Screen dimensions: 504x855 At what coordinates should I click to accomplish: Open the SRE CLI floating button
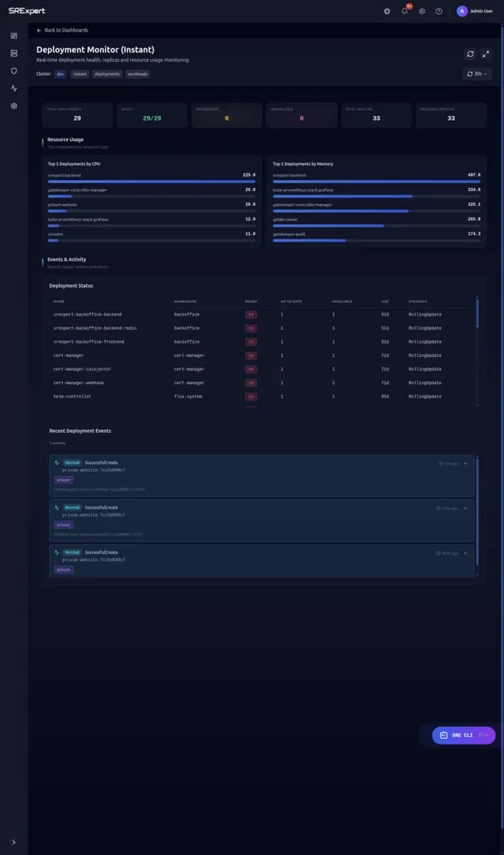point(463,735)
